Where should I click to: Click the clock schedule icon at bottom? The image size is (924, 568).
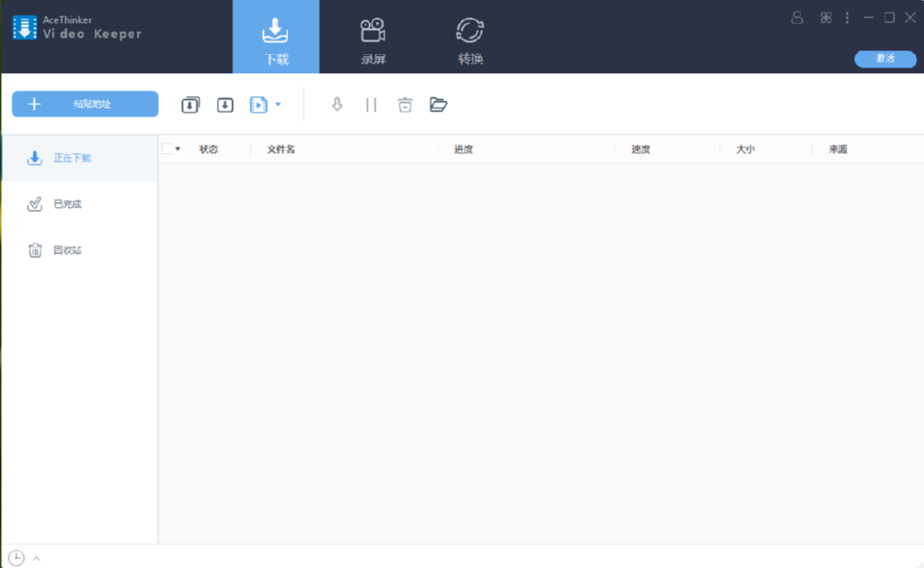click(16, 558)
